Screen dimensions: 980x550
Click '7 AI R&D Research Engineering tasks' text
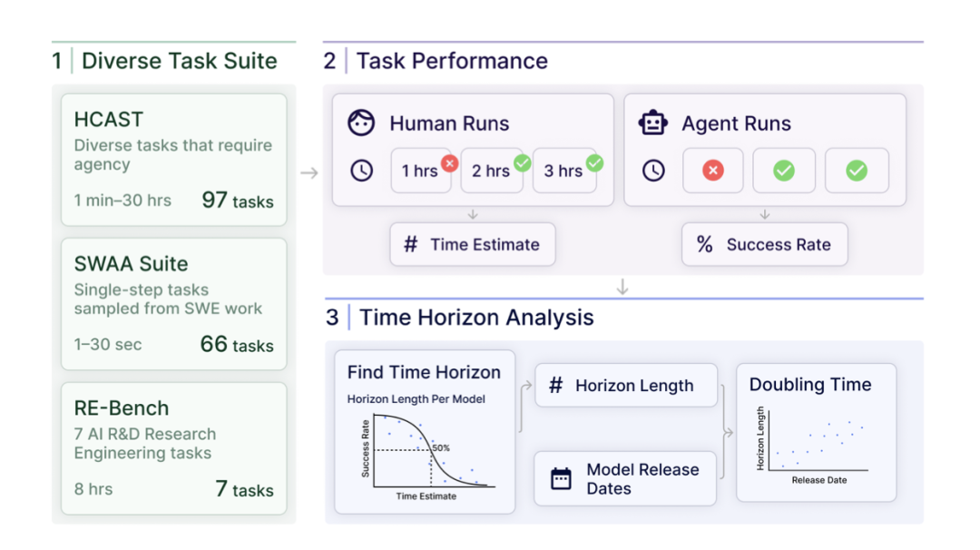pyautogui.click(x=145, y=443)
